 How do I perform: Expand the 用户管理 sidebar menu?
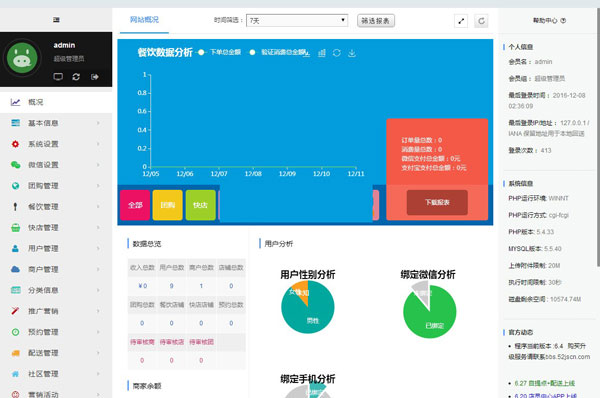click(x=56, y=248)
